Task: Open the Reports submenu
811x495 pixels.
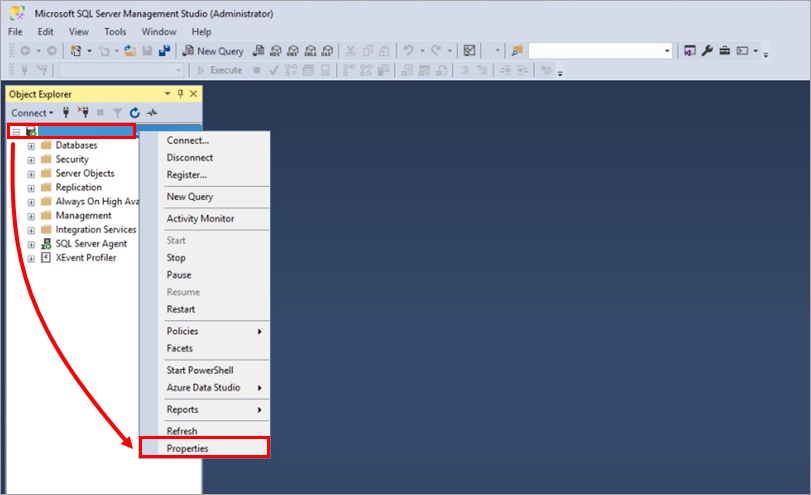Action: click(x=205, y=409)
